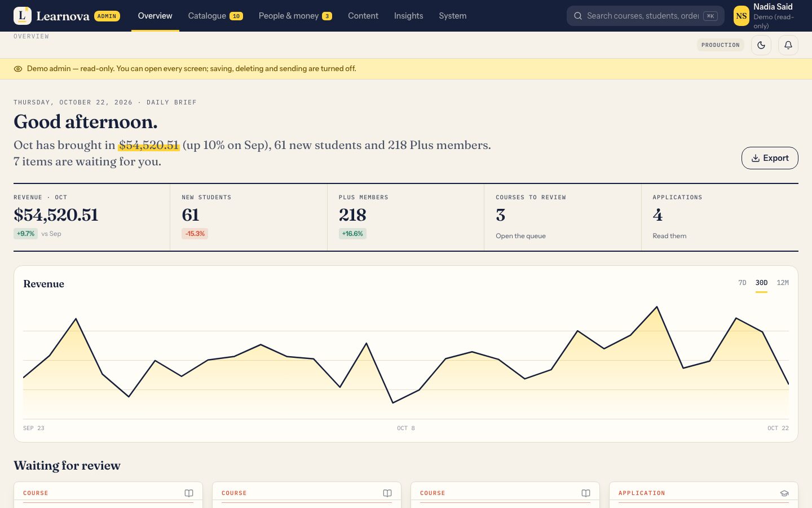Click the highlighted $54,520.51 in the brief

[149, 145]
